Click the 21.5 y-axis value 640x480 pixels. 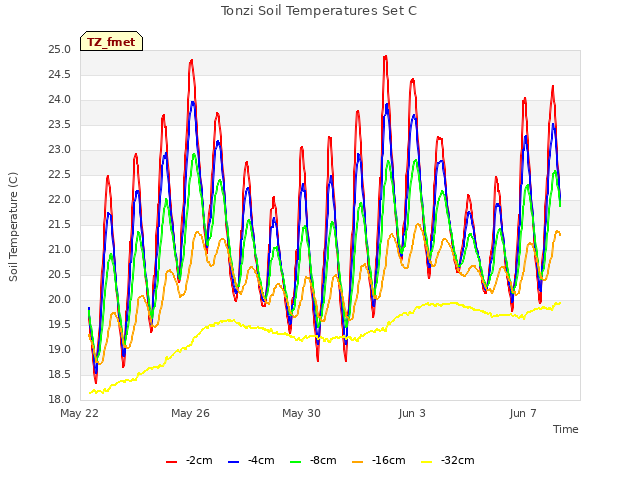pos(60,224)
